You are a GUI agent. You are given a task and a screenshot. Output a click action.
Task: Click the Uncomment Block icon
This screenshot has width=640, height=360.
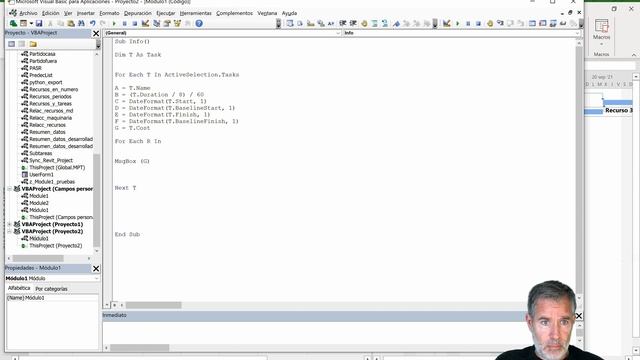coord(385,23)
